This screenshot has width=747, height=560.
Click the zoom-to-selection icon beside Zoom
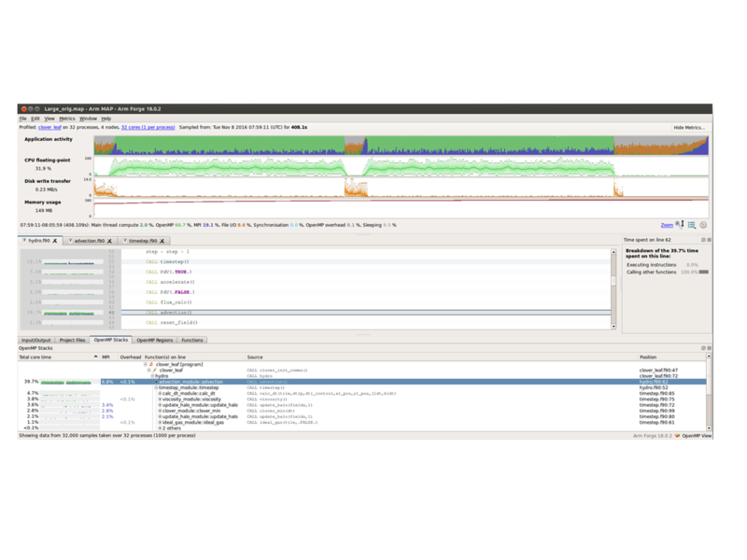(x=680, y=225)
